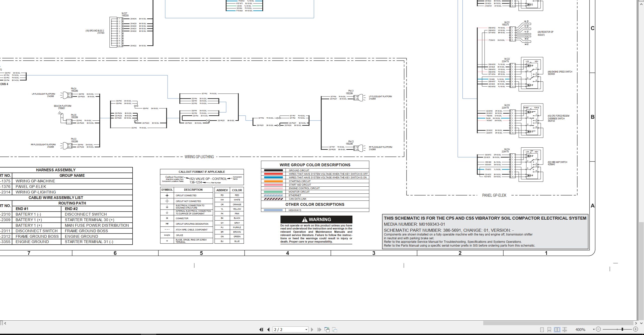644x335 pixels.
Task: Click the next view icon
Action: coord(335,329)
